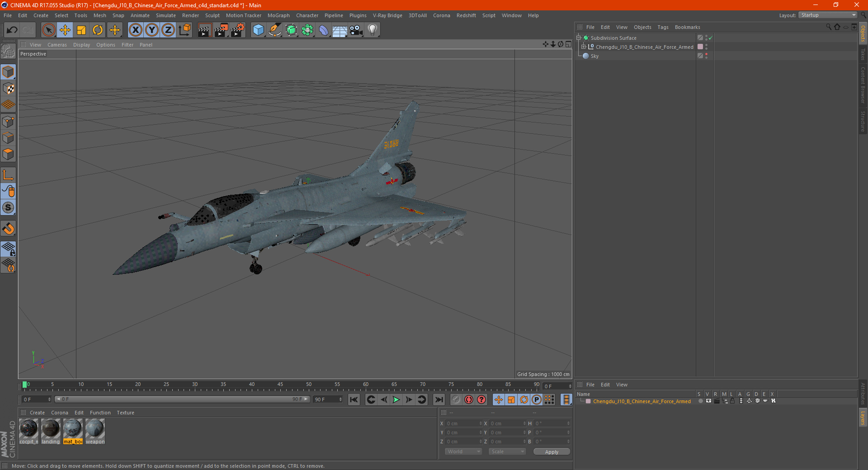Activate the Move tool in toolbar

point(65,30)
